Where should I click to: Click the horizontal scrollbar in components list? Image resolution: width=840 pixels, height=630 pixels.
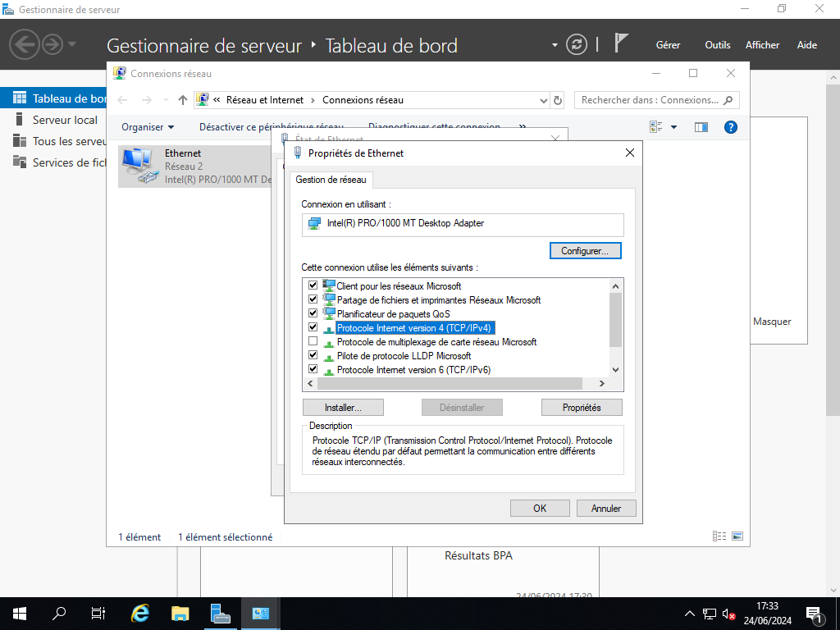point(449,384)
